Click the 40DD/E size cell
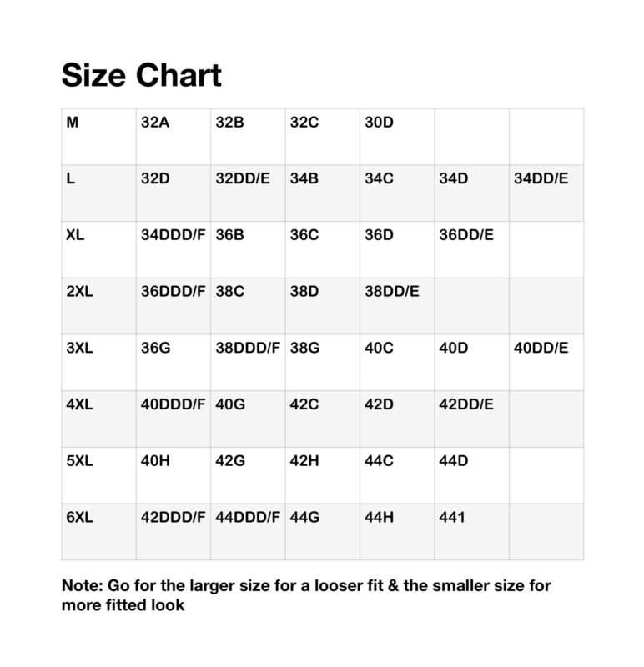The height and width of the screenshot is (667, 644). (x=541, y=348)
